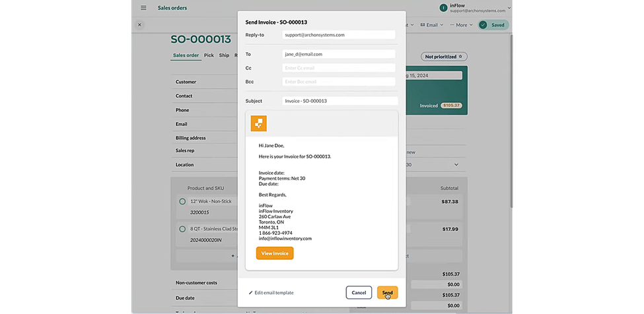Click the Cancel button
Screen dimensions: 644x314
[359, 293]
